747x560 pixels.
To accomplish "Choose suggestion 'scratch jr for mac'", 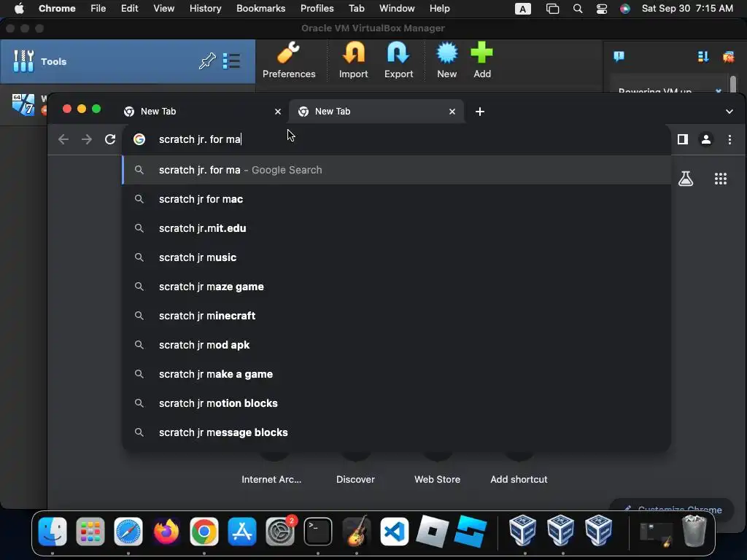I will pos(396,199).
